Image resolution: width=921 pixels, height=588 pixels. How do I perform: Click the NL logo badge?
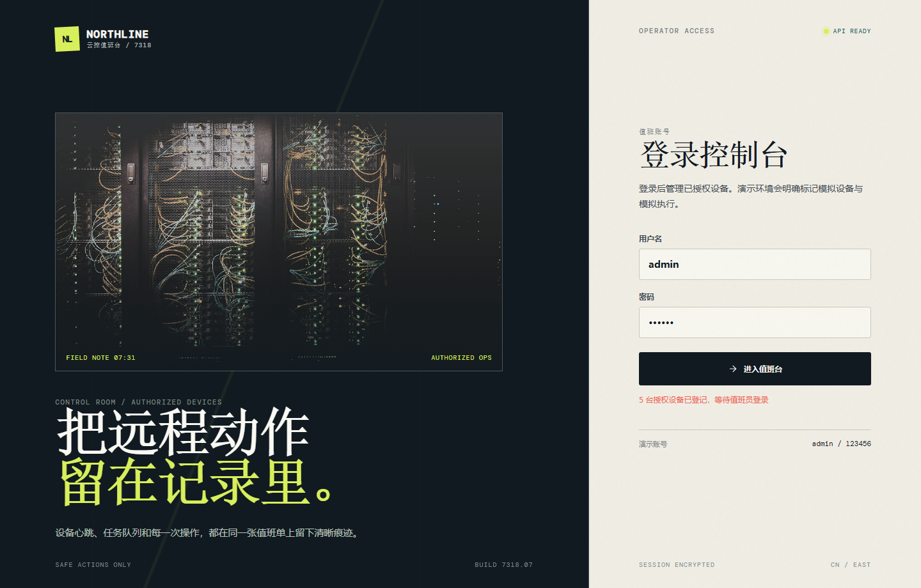pyautogui.click(x=67, y=39)
